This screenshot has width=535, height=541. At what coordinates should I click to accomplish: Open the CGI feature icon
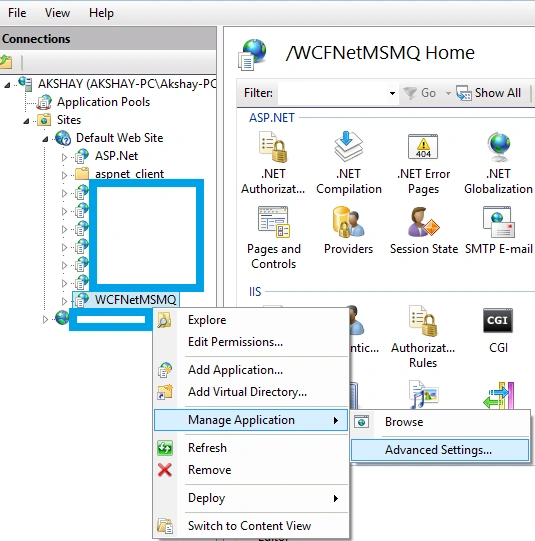click(498, 321)
